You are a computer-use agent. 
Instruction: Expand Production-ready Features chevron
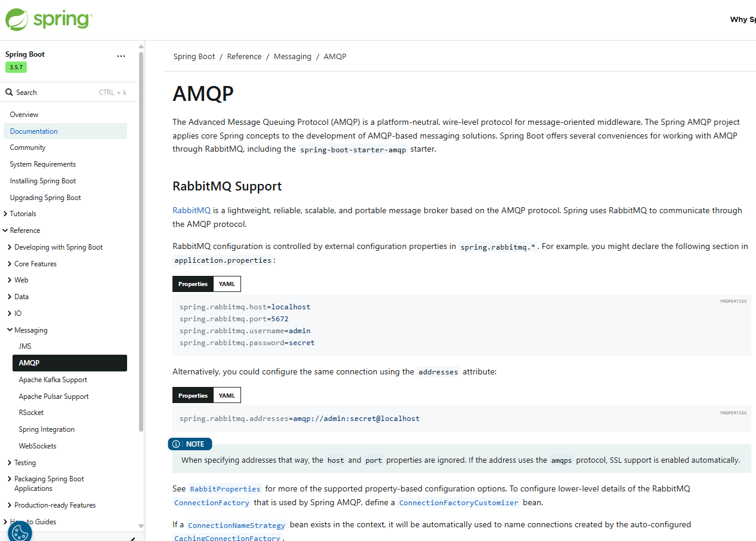10,505
